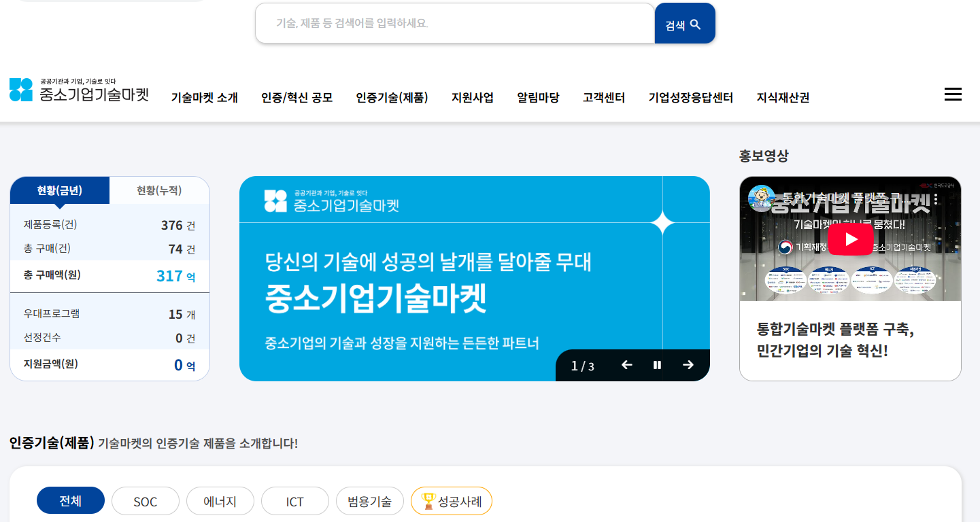980x522 pixels.
Task: Play the YouTube promo video
Action: (x=850, y=239)
